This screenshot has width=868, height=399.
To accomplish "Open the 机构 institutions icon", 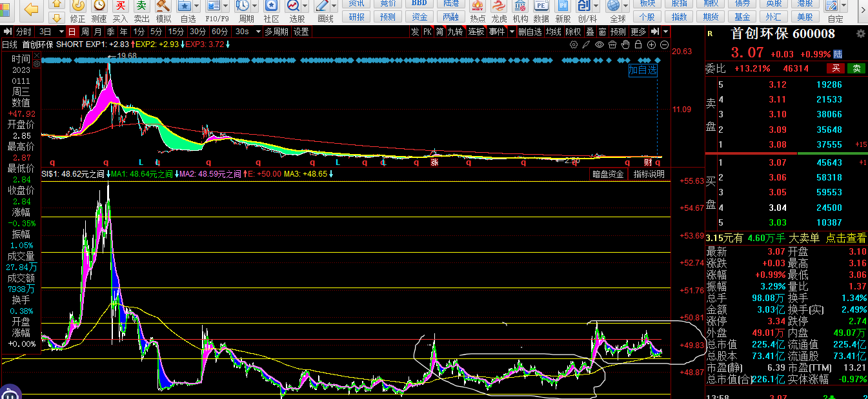I will click(x=520, y=12).
